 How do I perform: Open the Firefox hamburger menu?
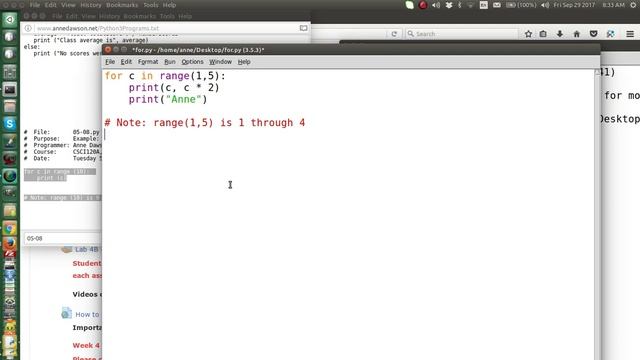(x=630, y=34)
